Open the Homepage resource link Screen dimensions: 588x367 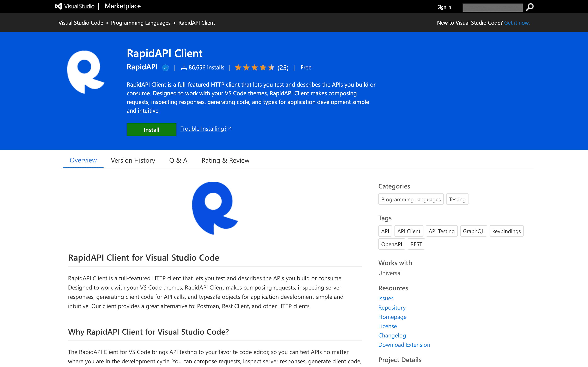(x=392, y=317)
